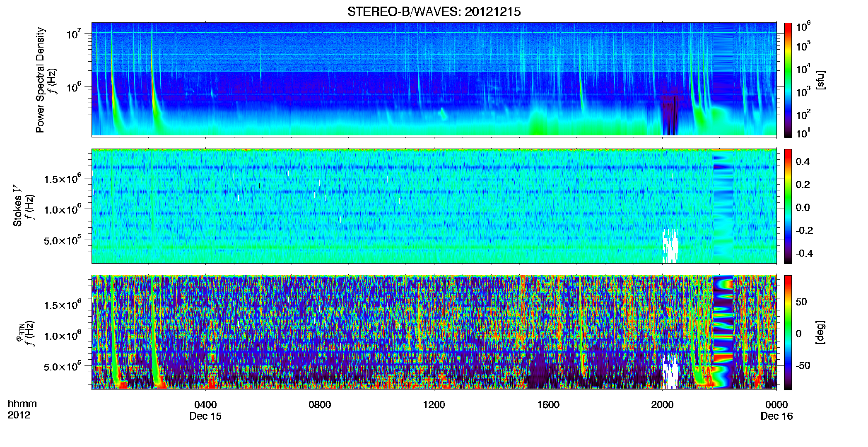Click the 1600 time axis label

click(x=548, y=404)
